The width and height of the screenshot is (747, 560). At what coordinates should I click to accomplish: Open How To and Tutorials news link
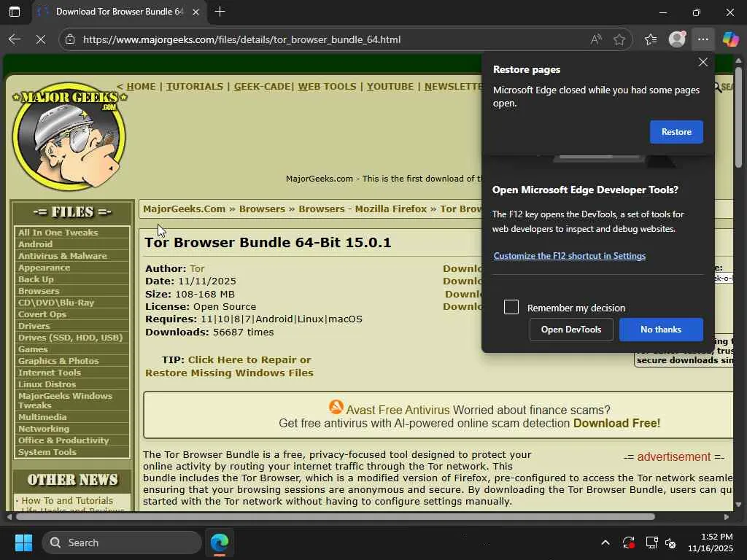click(67, 500)
